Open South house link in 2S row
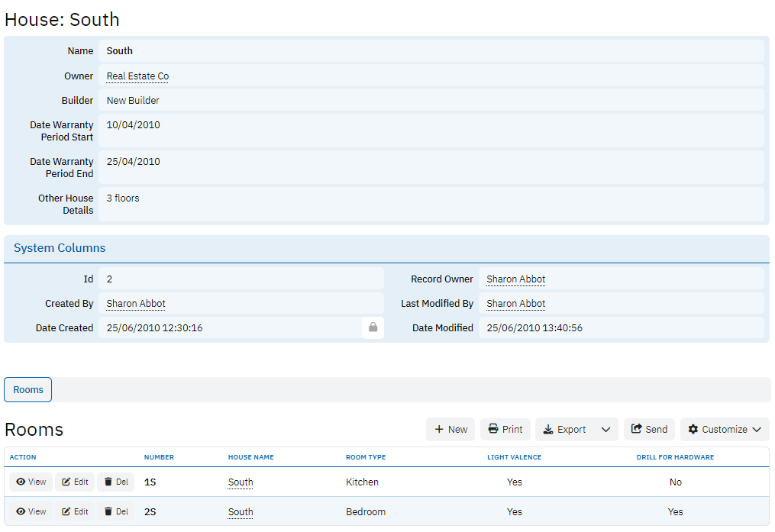 click(x=241, y=511)
